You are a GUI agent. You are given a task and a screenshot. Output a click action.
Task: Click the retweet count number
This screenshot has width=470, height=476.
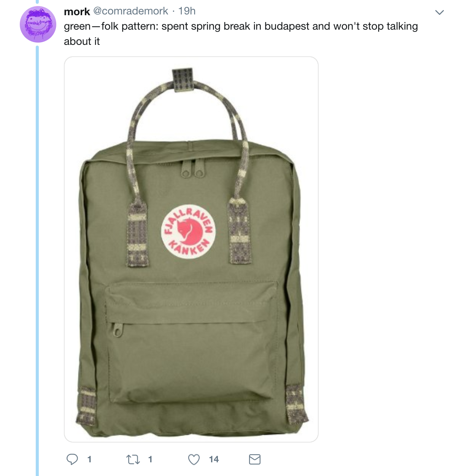(x=150, y=460)
